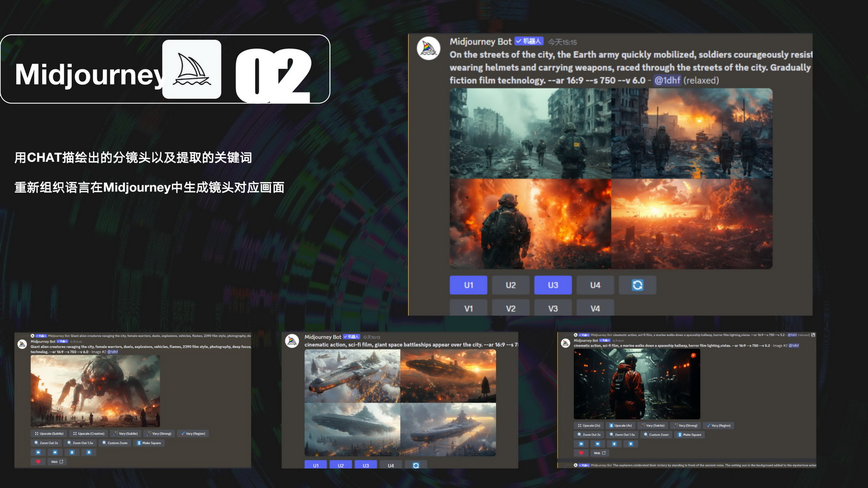Screen dimensions: 868x488
Task: Pan down with the arrow under the marine hallway image
Action: coord(631,444)
